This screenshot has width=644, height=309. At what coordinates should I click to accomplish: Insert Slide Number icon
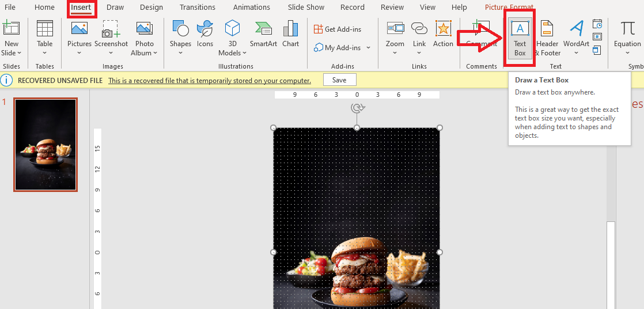[597, 36]
